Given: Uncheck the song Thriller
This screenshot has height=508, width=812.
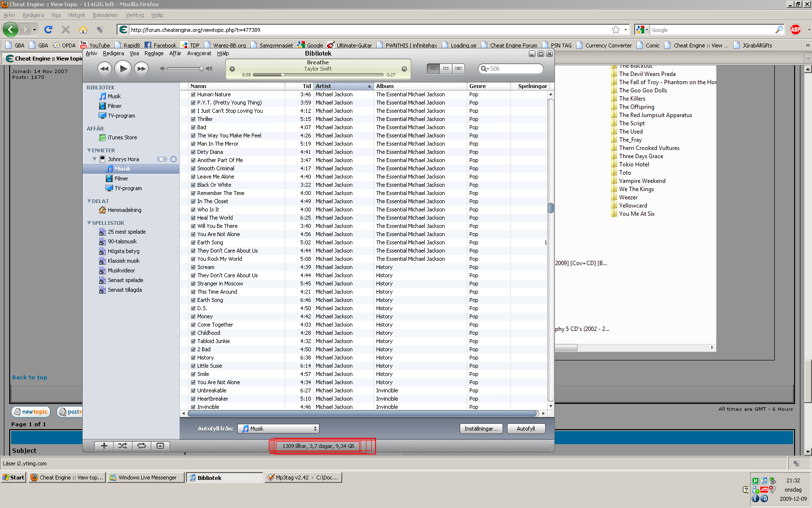Looking at the screenshot, I should tap(193, 119).
